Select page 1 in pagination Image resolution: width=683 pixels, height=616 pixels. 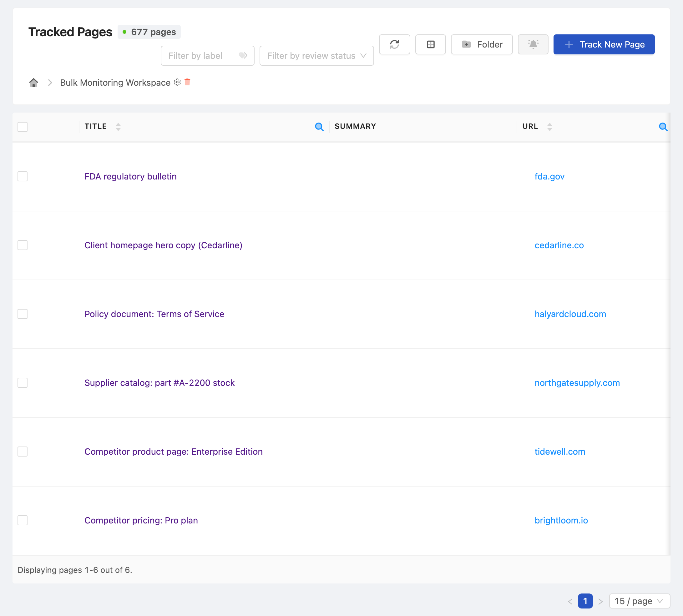coord(585,601)
